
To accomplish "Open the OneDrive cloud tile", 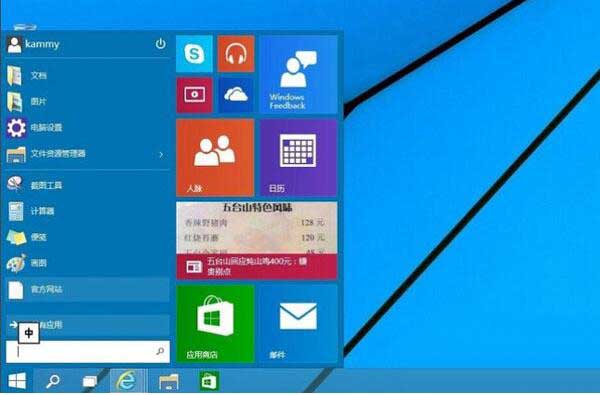I will pyautogui.click(x=236, y=95).
